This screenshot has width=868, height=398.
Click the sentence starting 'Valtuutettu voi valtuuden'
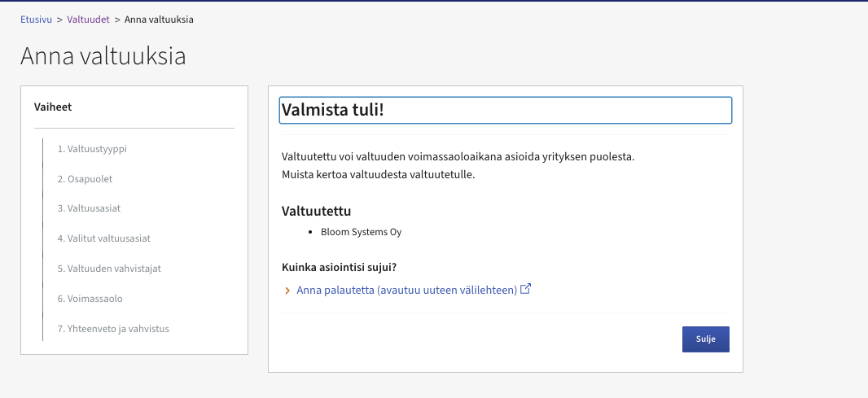coord(458,156)
